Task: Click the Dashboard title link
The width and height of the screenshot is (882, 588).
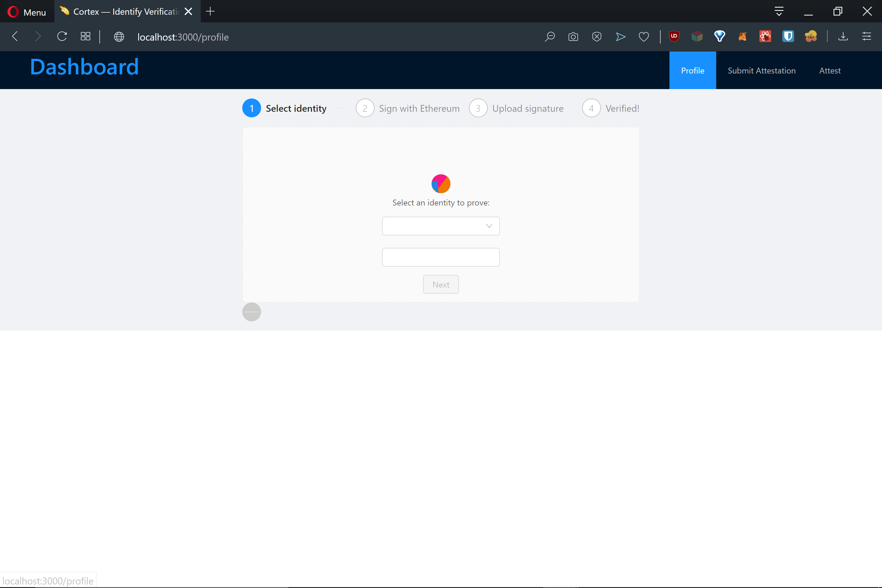Action: pos(84,67)
